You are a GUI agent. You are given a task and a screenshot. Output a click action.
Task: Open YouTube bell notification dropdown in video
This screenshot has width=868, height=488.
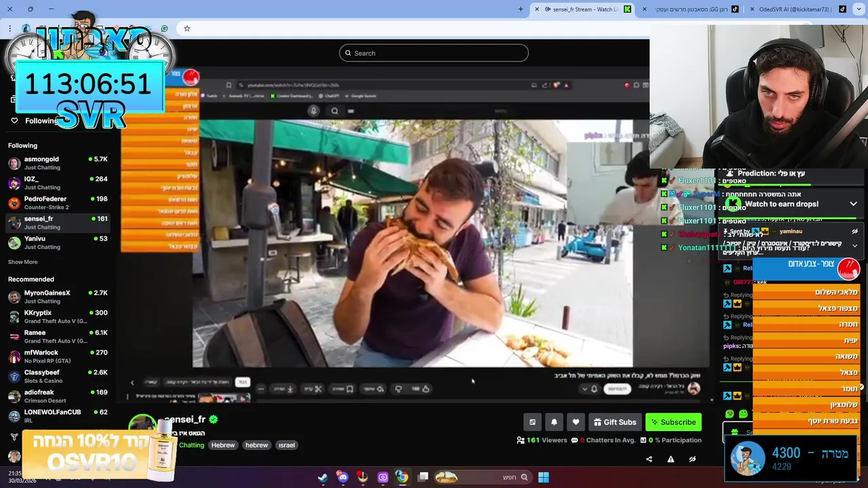(590, 389)
